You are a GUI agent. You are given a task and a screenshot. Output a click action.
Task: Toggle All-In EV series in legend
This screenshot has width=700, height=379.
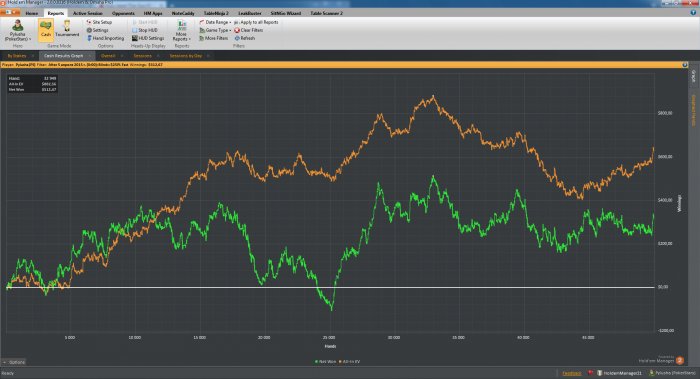point(349,362)
